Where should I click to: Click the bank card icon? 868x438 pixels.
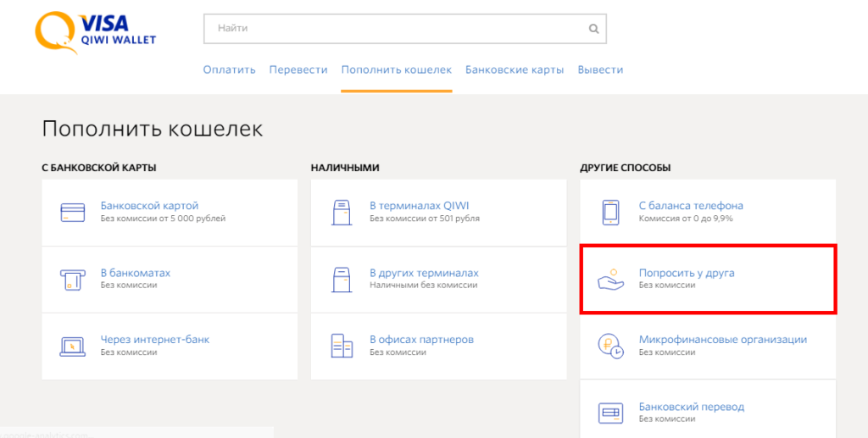pyautogui.click(x=73, y=212)
